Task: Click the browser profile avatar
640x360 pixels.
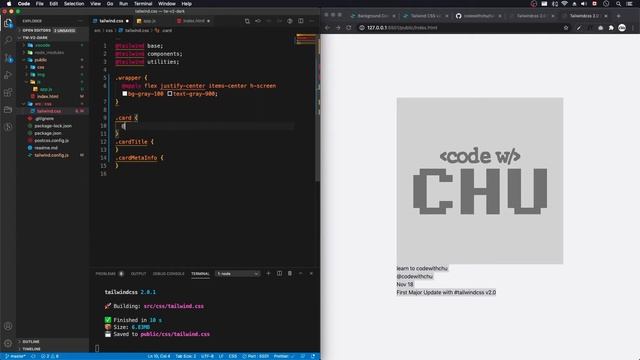Action: [622, 28]
